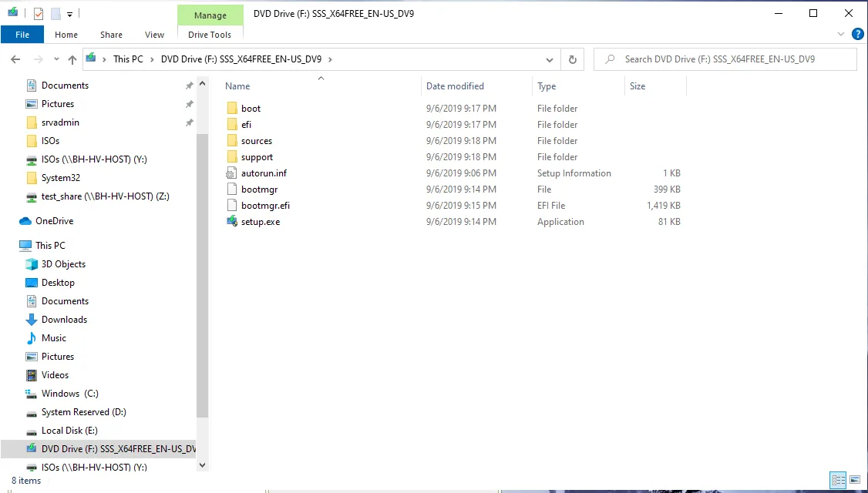This screenshot has width=868, height=493.
Task: Expand the address bar history dropdown
Action: pyautogui.click(x=549, y=59)
